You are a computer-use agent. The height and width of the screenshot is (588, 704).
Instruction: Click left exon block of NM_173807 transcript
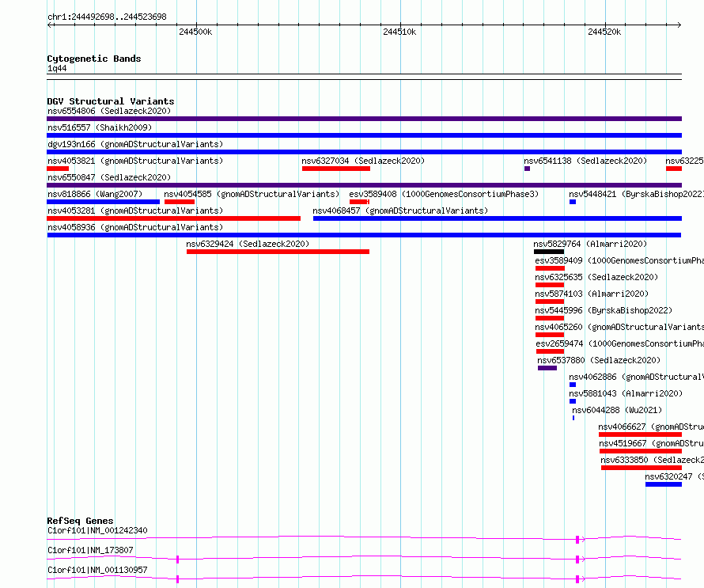point(178,560)
